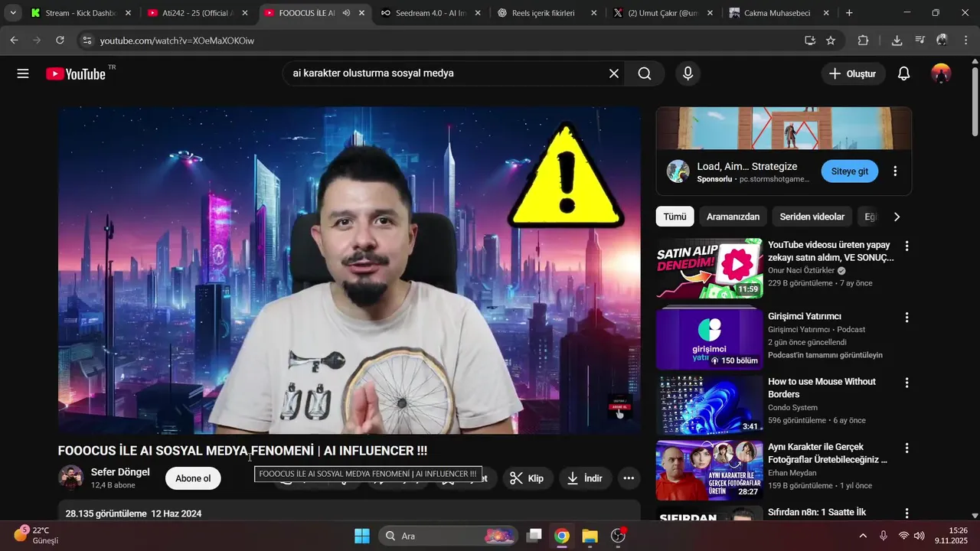Click the main video player
This screenshot has height=551, width=980.
[349, 270]
